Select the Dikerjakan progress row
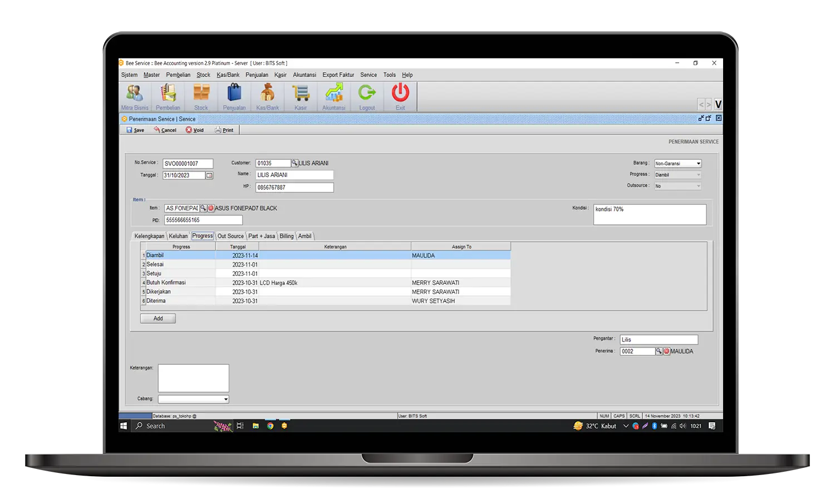 tap(326, 291)
